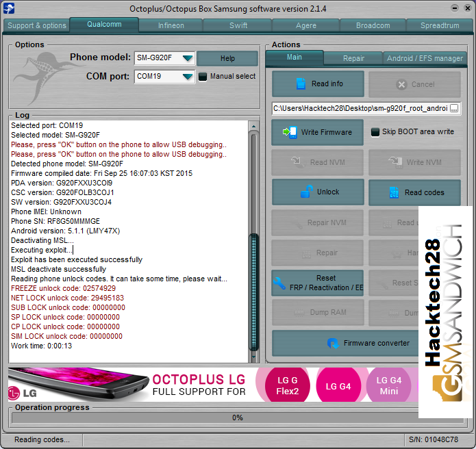
Task: Click the Read info document icon
Action: [x=301, y=84]
